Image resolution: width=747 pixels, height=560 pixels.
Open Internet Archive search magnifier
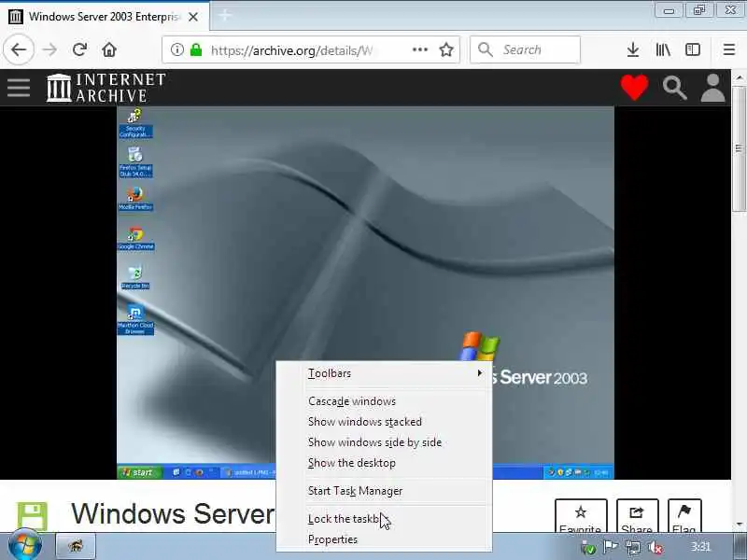point(674,88)
